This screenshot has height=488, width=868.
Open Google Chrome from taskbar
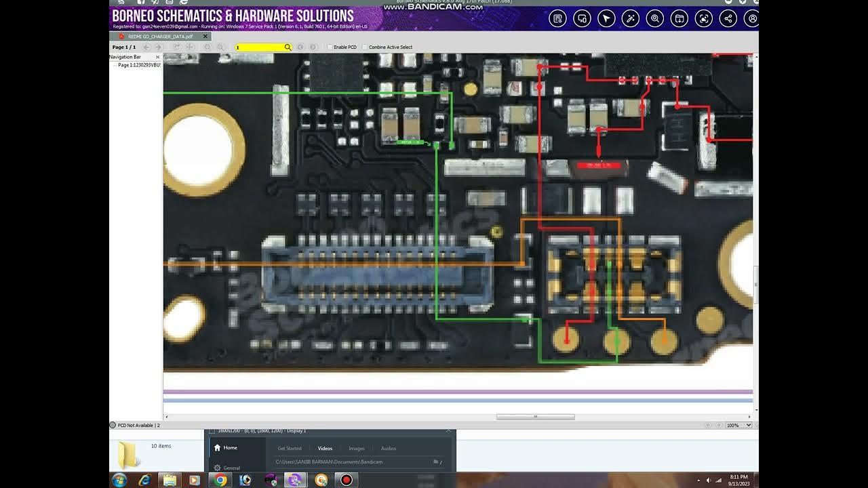(220, 480)
